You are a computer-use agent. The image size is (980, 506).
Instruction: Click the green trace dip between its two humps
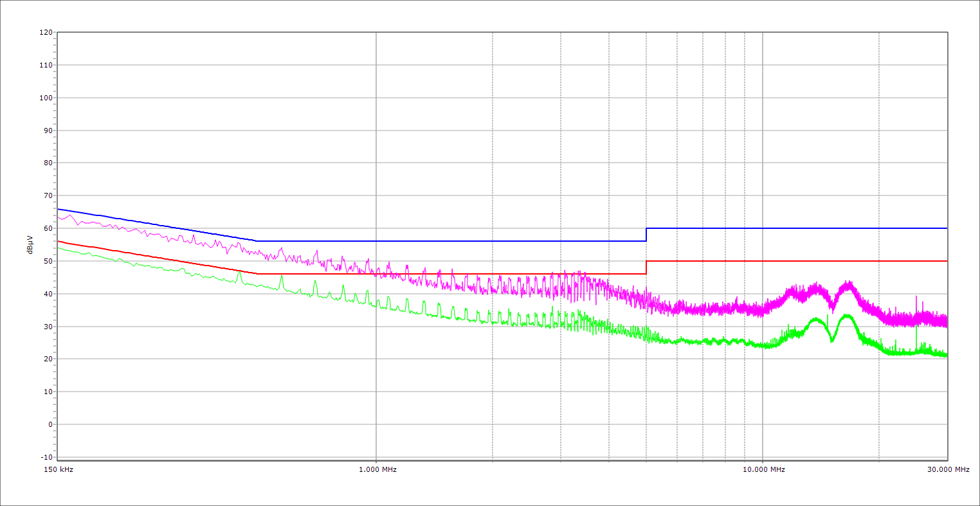pos(833,340)
